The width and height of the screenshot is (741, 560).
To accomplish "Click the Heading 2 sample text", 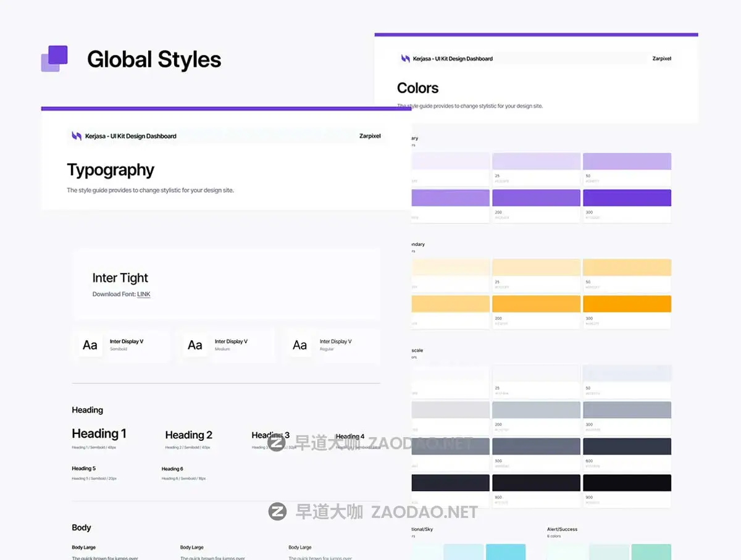I will point(188,435).
